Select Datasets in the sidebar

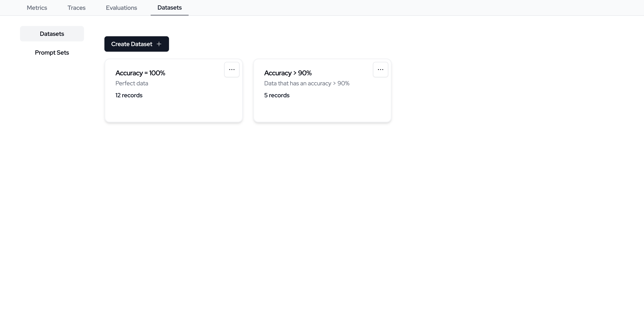click(52, 34)
